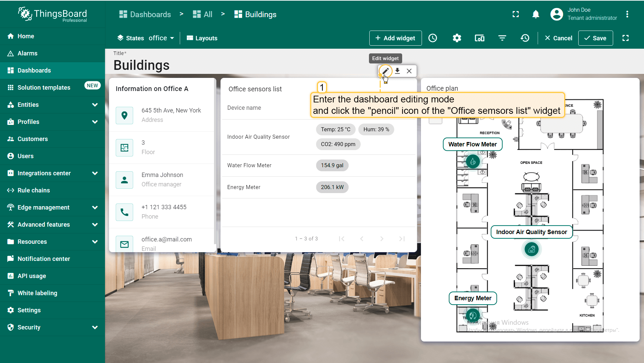Click the export widget download icon
The height and width of the screenshot is (363, 644).
397,71
